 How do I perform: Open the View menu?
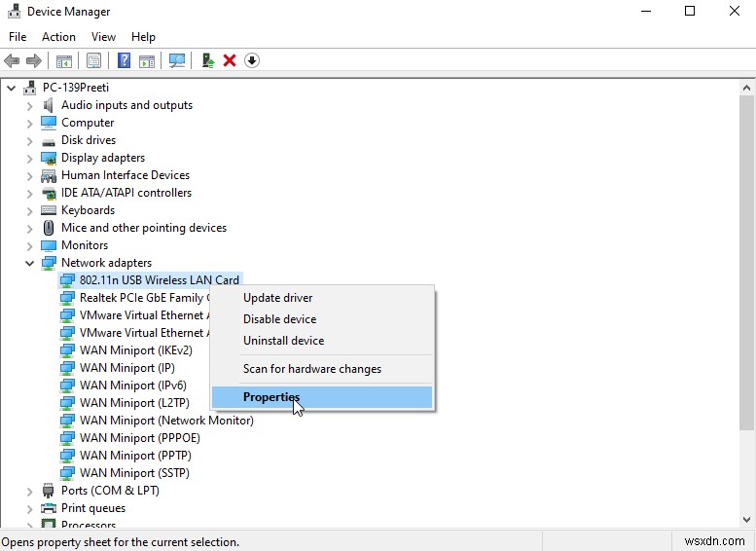pos(103,37)
